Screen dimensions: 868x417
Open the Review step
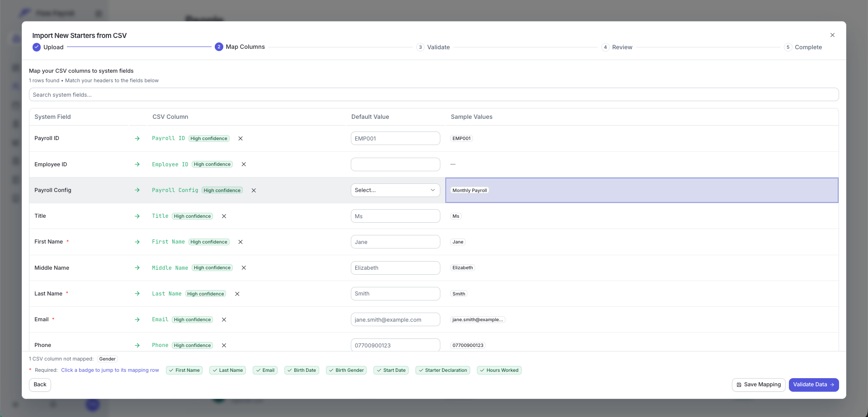coord(617,47)
